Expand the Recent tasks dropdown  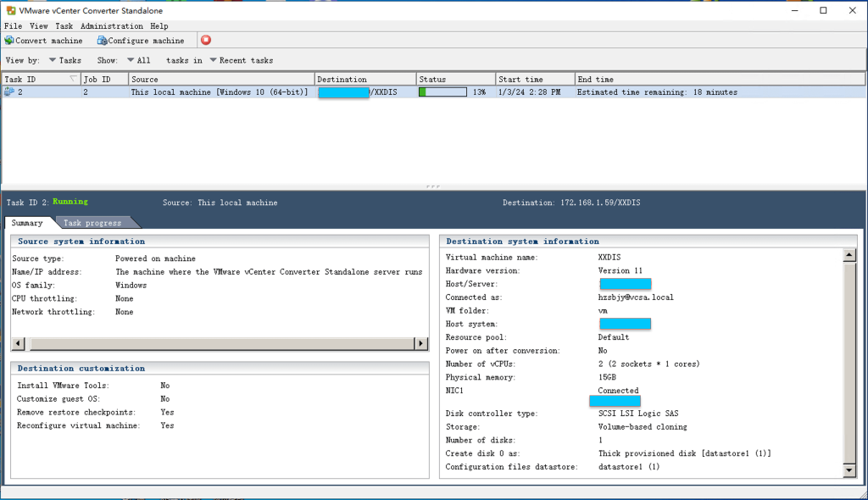click(242, 60)
